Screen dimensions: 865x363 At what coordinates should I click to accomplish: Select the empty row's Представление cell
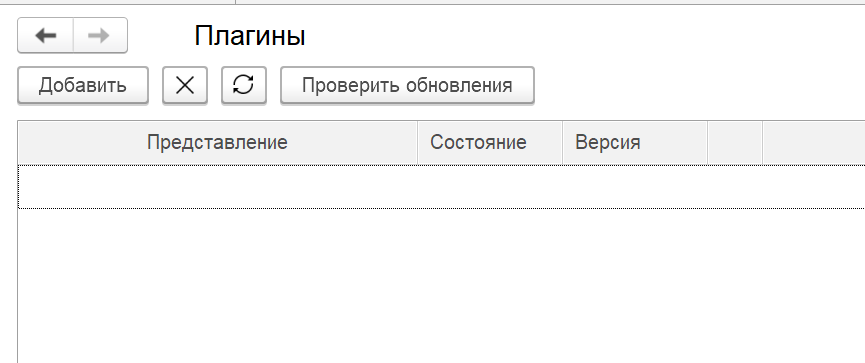(x=217, y=186)
